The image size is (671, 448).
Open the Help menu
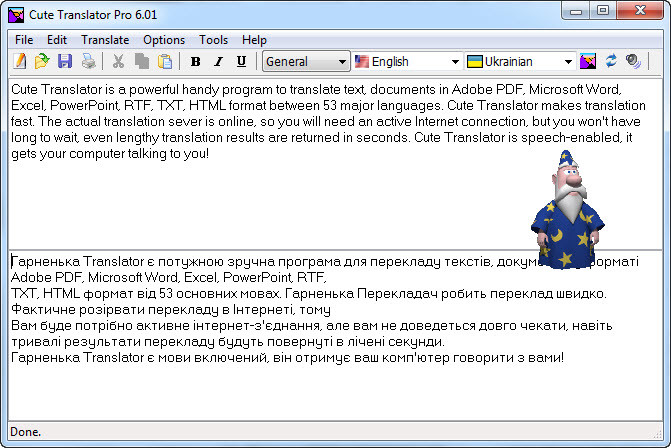(254, 40)
